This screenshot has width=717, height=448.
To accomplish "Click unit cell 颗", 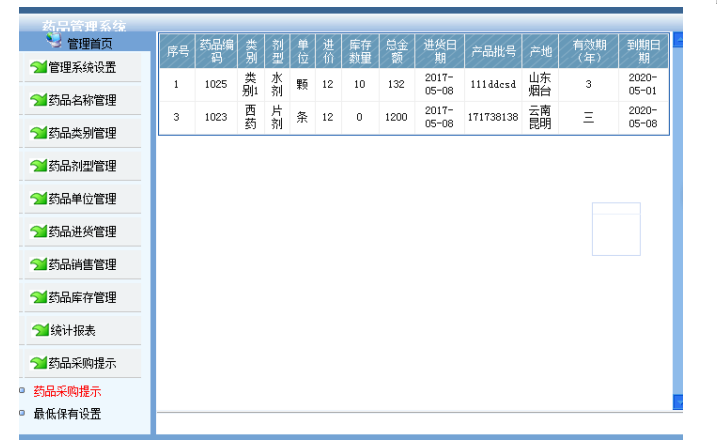I will 302,84.
